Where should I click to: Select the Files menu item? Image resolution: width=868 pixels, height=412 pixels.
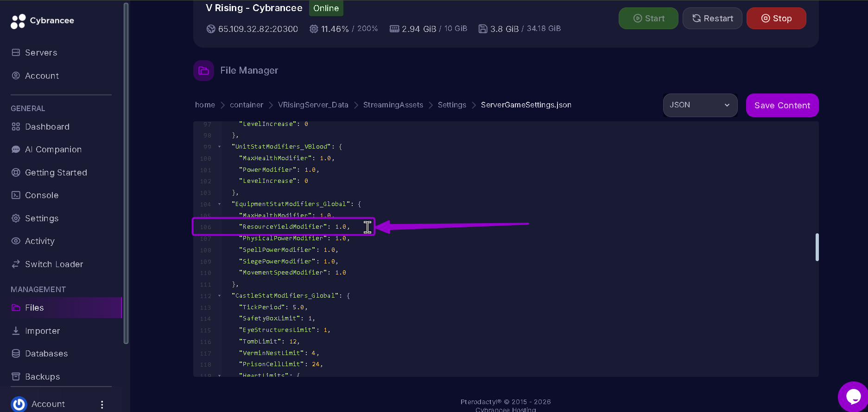(x=61, y=307)
